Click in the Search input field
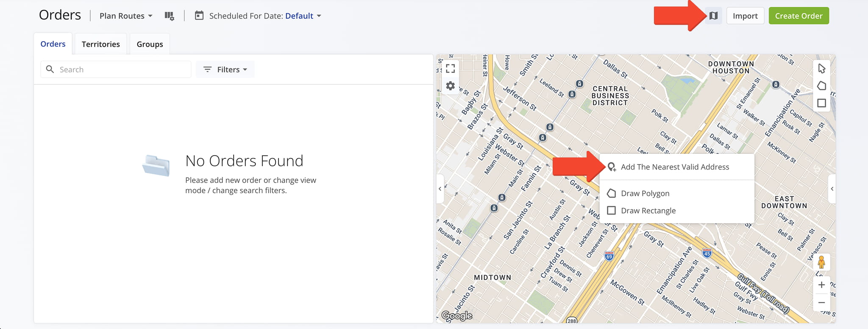Screen dimensions: 868x329 click(x=116, y=70)
